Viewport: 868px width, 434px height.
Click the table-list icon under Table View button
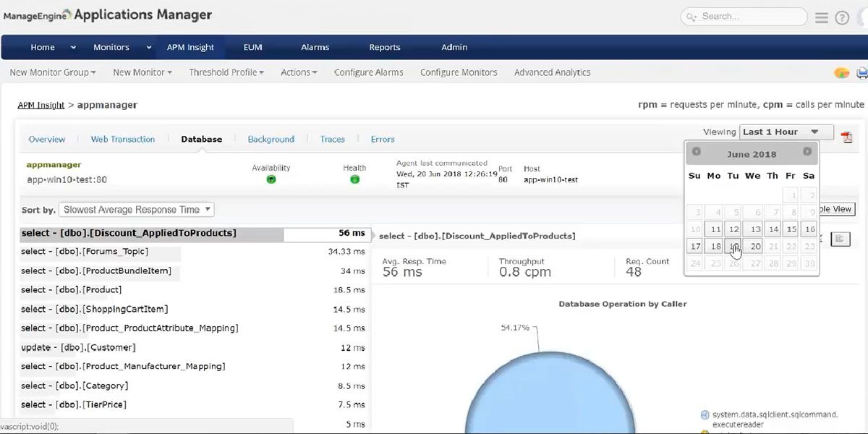click(841, 239)
